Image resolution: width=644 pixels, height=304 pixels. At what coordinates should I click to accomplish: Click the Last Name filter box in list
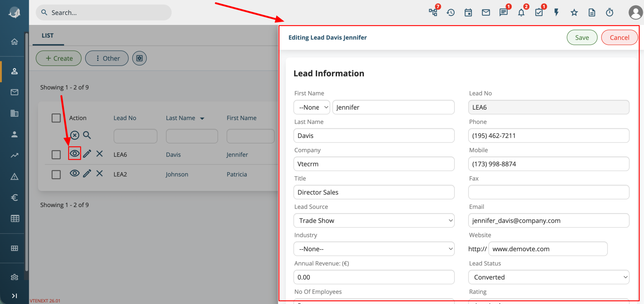coord(192,136)
